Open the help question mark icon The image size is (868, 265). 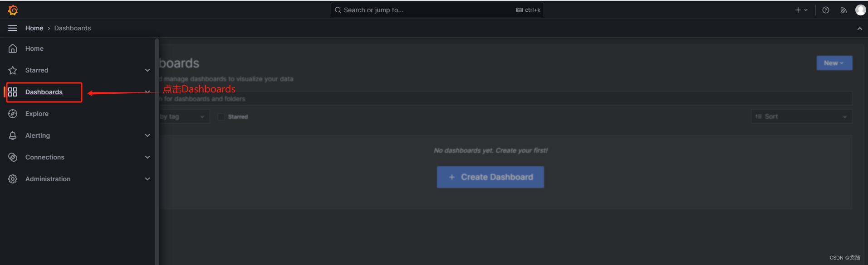click(x=826, y=10)
